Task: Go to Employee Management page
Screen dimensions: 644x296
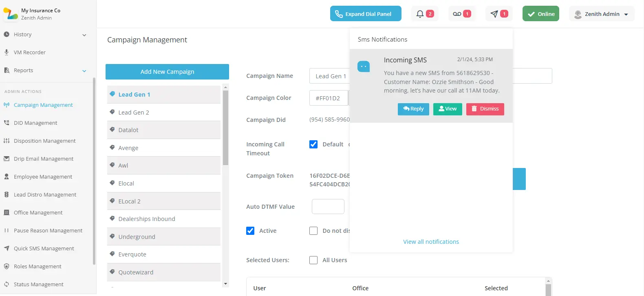Action: 43,177
